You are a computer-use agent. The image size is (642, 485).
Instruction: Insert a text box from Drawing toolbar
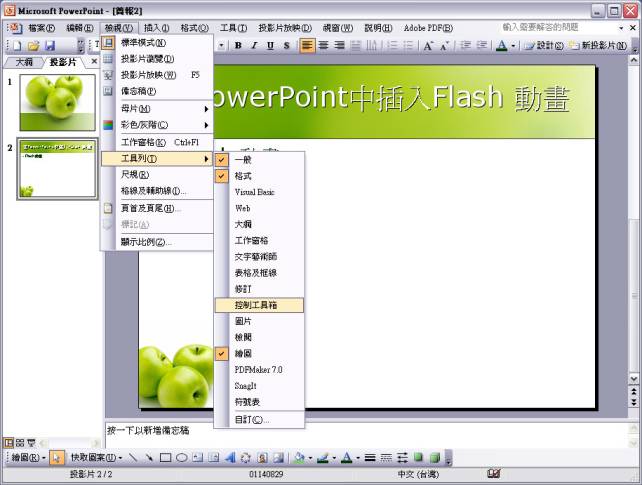point(197,458)
